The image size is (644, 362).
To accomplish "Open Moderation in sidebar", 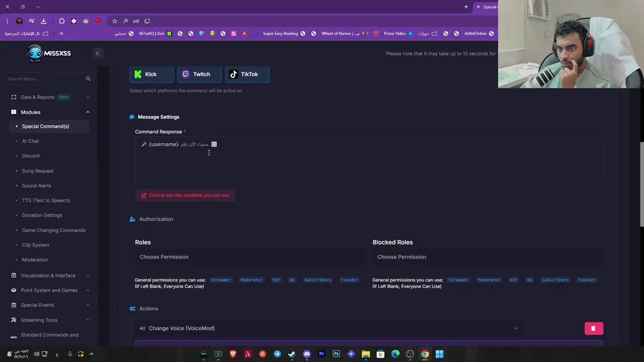I will pyautogui.click(x=35, y=260).
